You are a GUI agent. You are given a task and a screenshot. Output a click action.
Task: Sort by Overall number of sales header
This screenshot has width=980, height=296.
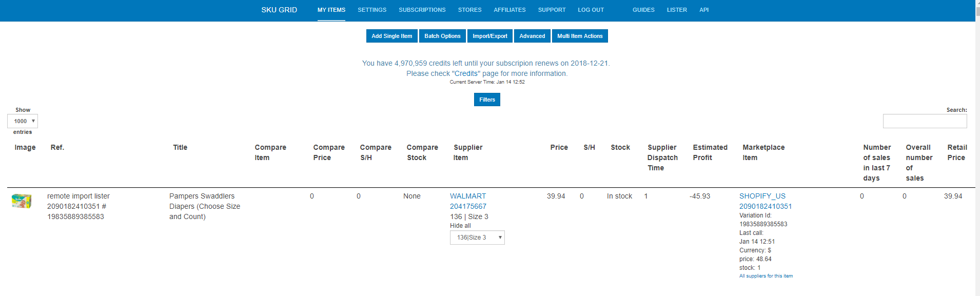pos(919,163)
